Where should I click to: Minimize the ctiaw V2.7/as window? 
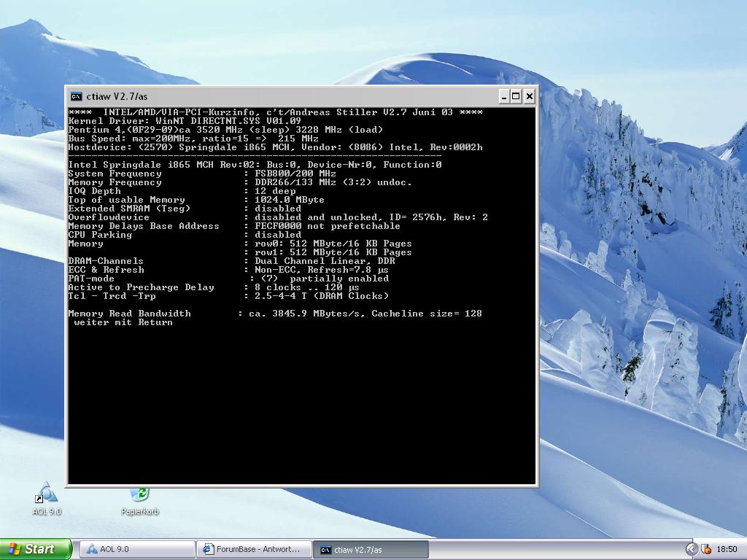point(505,97)
